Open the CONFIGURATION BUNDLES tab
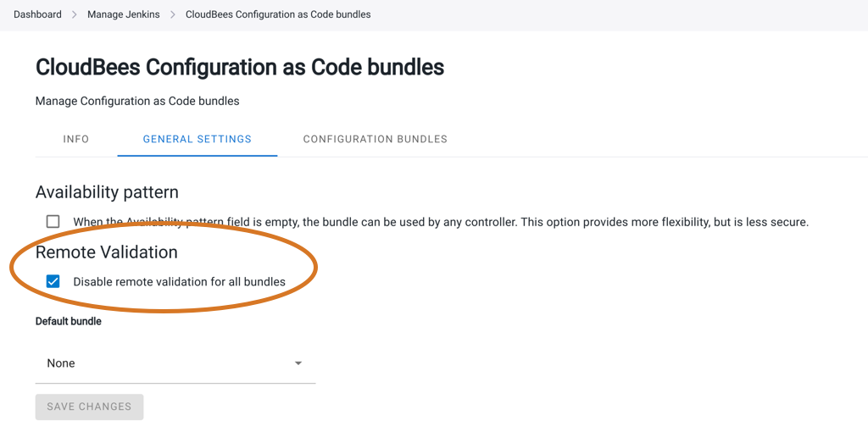The height and width of the screenshot is (443, 868). click(376, 140)
